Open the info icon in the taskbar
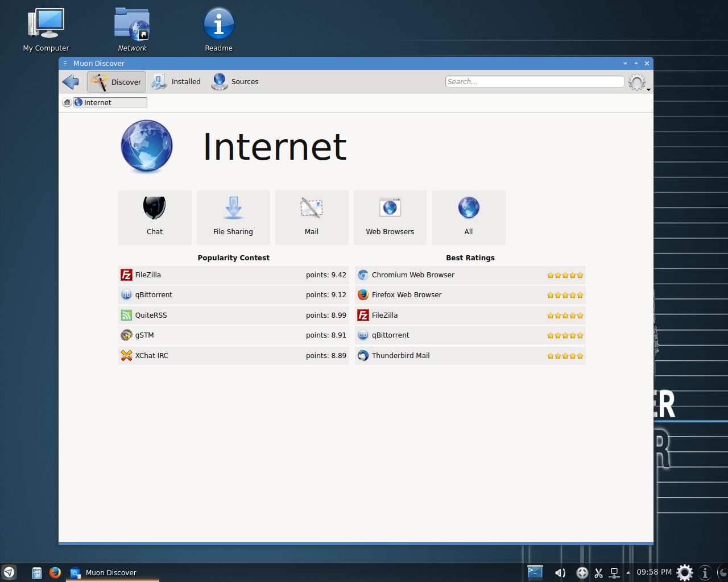Screen dimensions: 728x582 (705, 572)
